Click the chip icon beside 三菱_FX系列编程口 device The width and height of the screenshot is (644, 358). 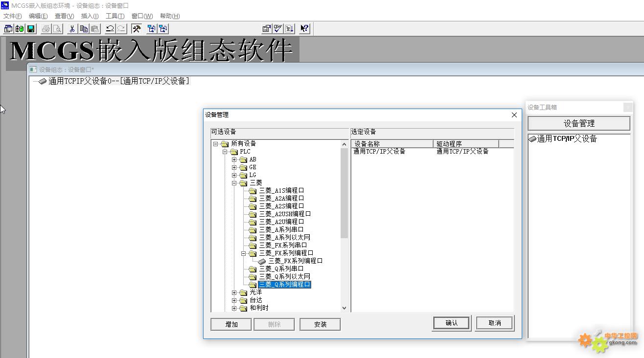[x=262, y=261]
